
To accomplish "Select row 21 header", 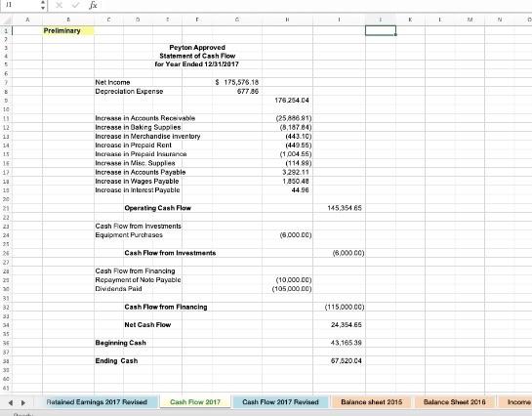I will click(x=6, y=208).
